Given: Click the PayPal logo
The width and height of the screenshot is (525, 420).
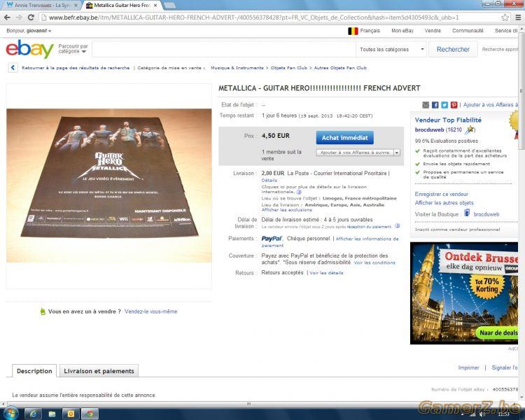Looking at the screenshot, I should tap(272, 239).
